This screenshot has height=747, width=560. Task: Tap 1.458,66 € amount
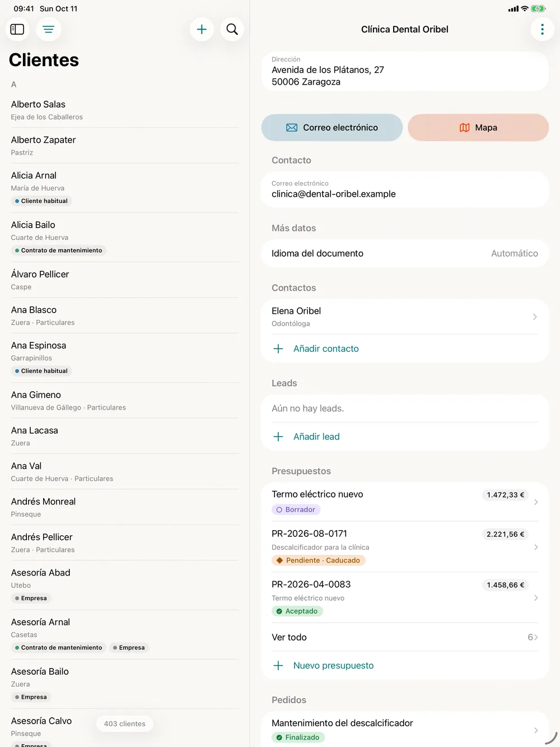[505, 585]
